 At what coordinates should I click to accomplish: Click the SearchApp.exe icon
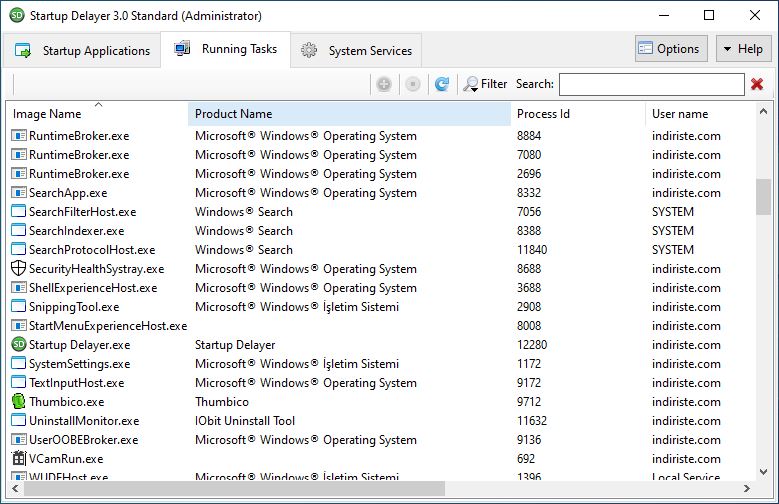(x=18, y=192)
